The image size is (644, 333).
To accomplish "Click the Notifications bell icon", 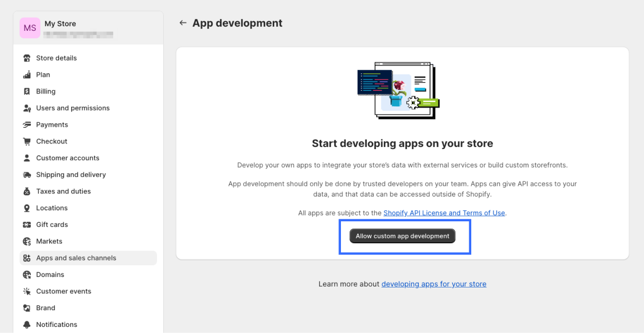I will (x=27, y=325).
